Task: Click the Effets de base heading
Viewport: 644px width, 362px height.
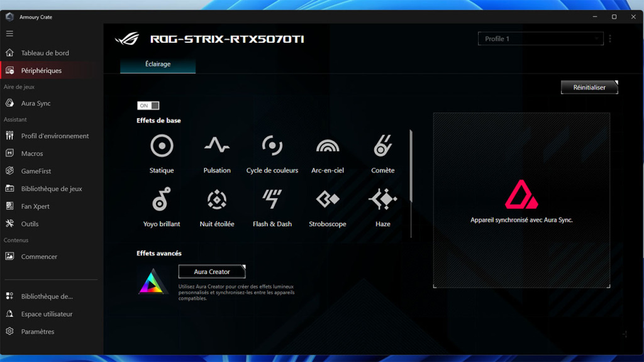Action: pos(158,121)
